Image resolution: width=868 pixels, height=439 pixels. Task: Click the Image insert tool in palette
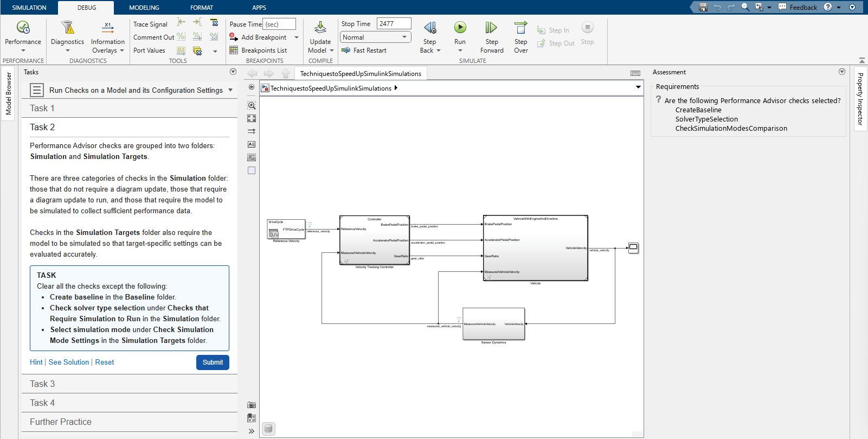click(x=252, y=157)
